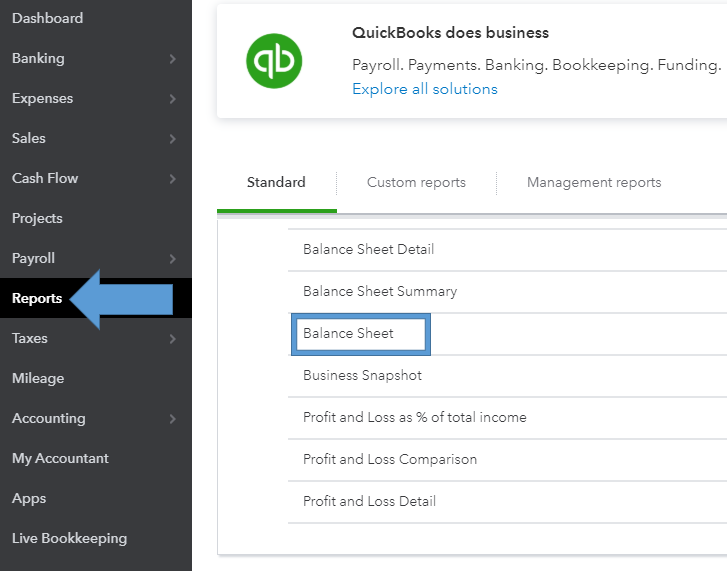Expand the Sales submenu chevron
The width and height of the screenshot is (727, 571).
click(x=173, y=139)
